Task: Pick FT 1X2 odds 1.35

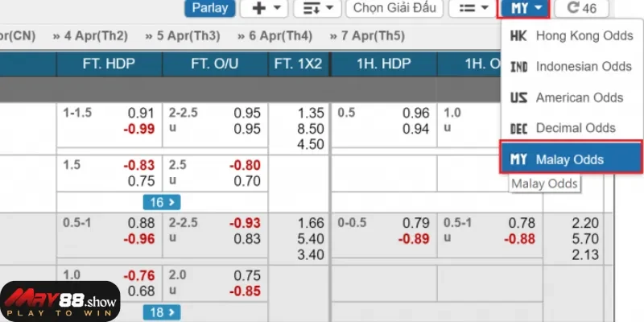Action: 311,113
